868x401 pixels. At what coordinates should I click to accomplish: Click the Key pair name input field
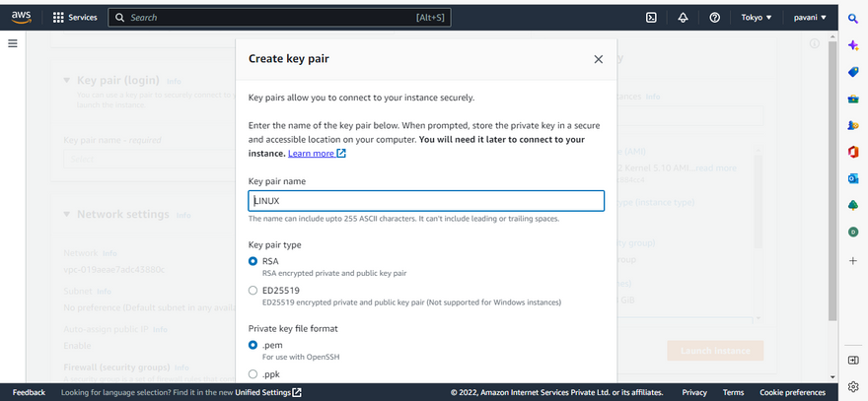426,201
